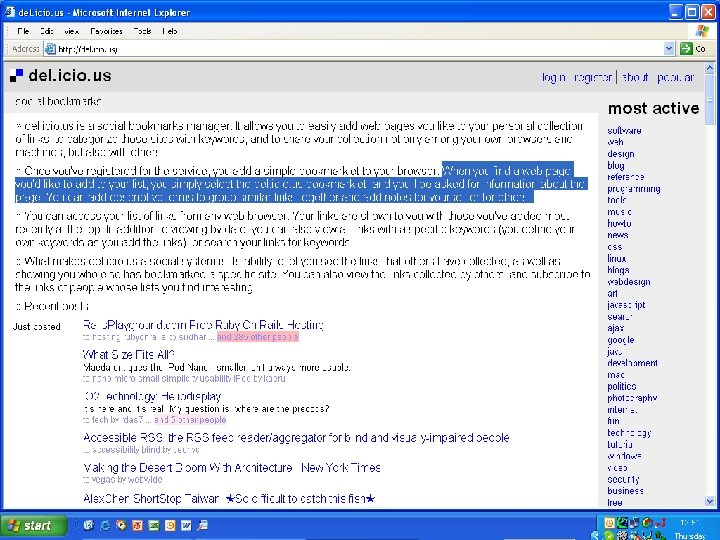Screen dimensions: 720x540
Task: Open the green Excel quick launch icon
Action: (154, 525)
